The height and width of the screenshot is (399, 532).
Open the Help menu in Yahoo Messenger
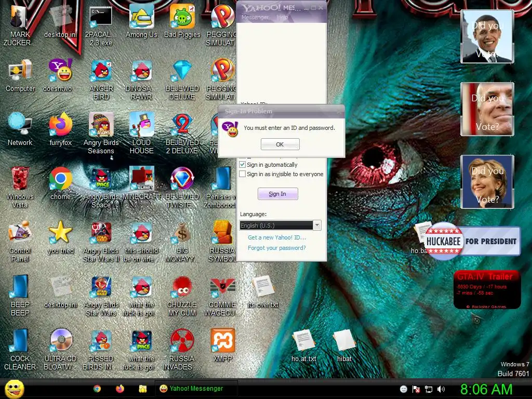pyautogui.click(x=282, y=17)
